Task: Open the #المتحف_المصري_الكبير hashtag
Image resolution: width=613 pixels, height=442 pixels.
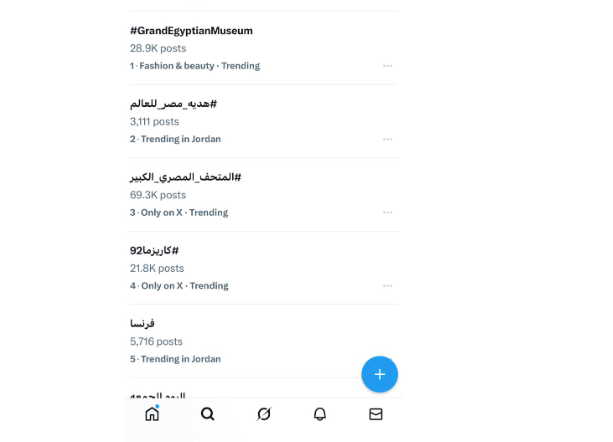Action: [x=185, y=177]
